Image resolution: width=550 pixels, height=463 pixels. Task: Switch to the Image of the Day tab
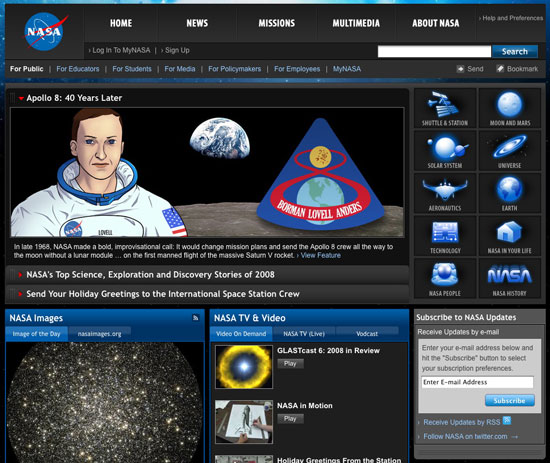point(36,334)
